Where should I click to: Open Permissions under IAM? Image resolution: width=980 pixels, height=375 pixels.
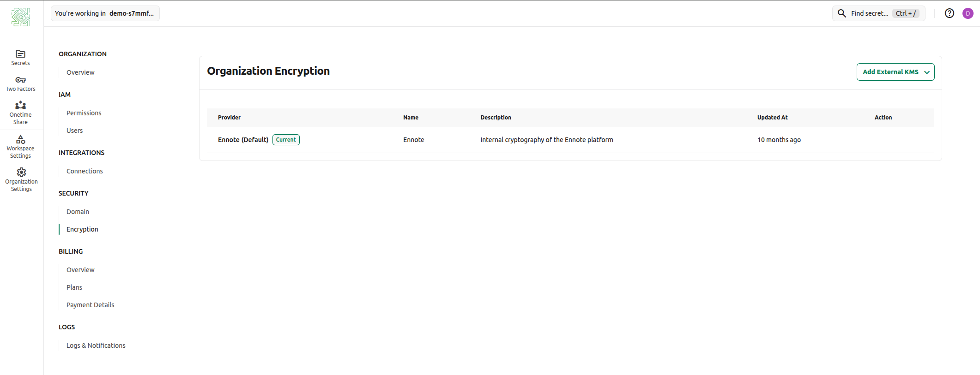pos(84,113)
